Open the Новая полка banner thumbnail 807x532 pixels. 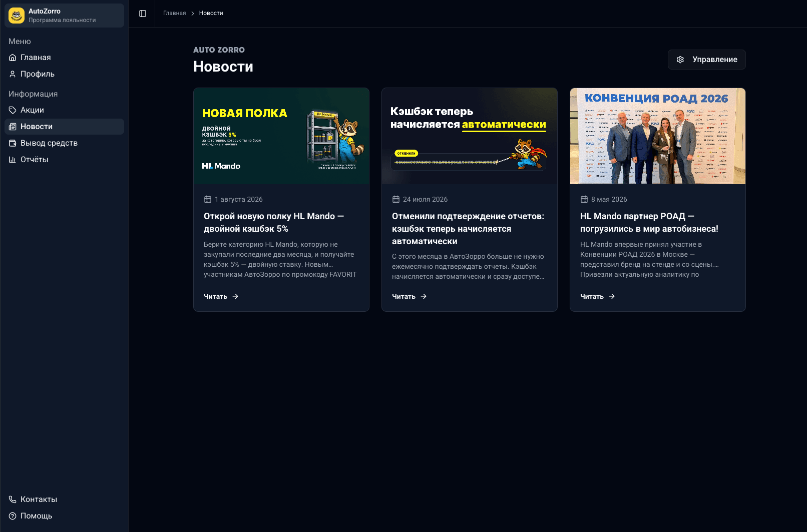pyautogui.click(x=281, y=136)
